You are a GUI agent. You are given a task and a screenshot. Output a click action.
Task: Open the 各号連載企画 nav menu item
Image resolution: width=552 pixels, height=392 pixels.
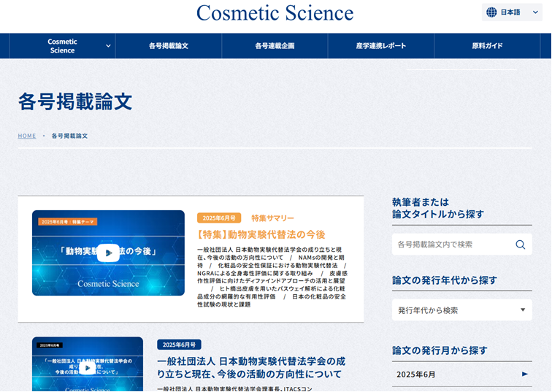point(275,46)
